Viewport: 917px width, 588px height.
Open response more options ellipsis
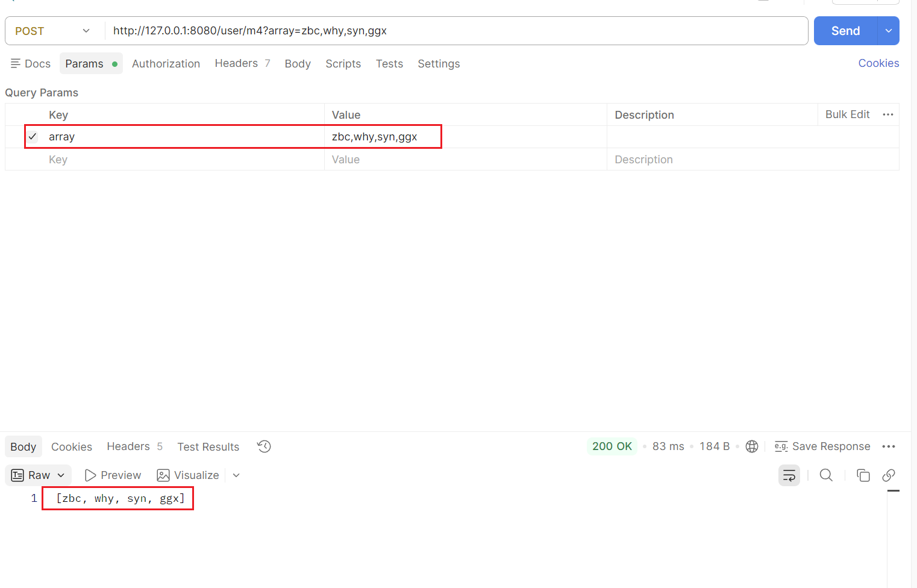889,446
